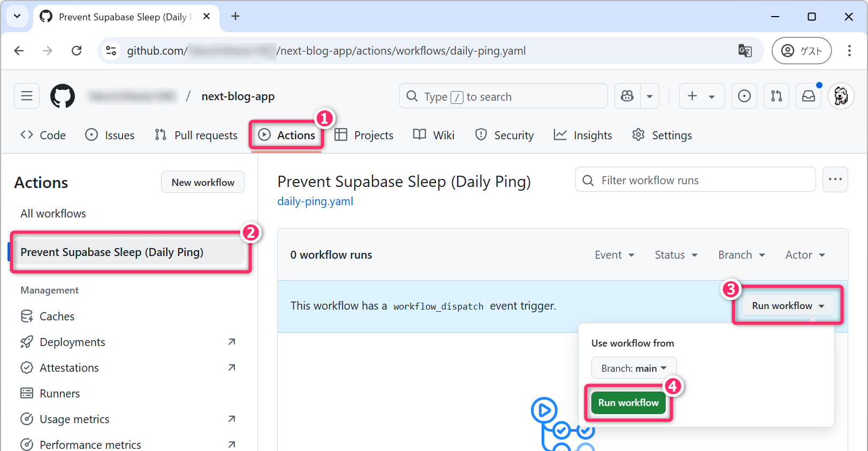Open the notifications inbox
This screenshot has width=868, height=451.
(x=808, y=96)
